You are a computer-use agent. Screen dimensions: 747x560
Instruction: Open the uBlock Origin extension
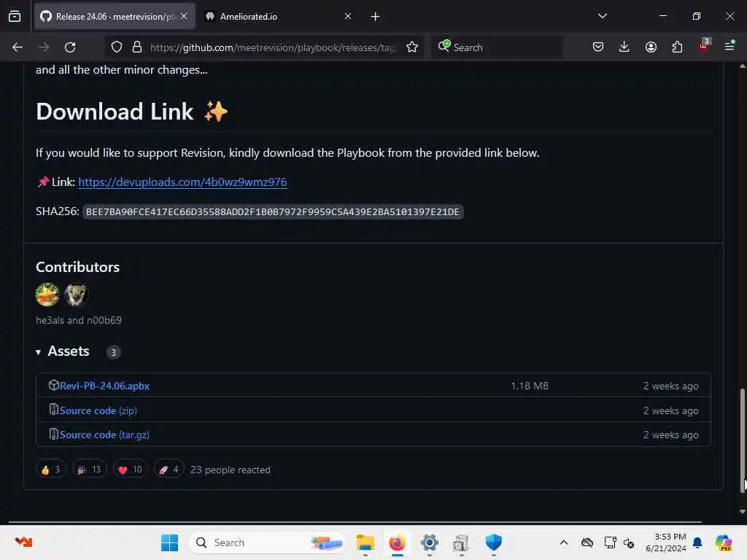(704, 46)
